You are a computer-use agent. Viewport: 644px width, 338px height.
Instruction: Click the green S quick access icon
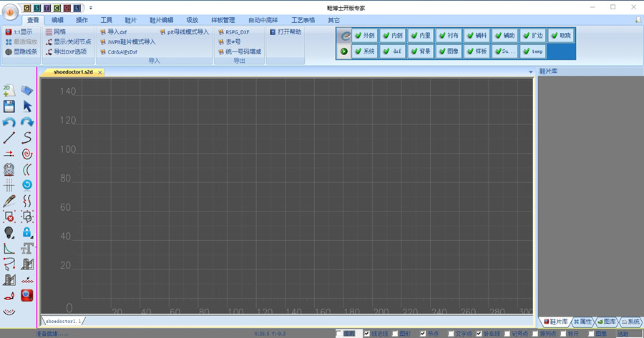pos(37,8)
